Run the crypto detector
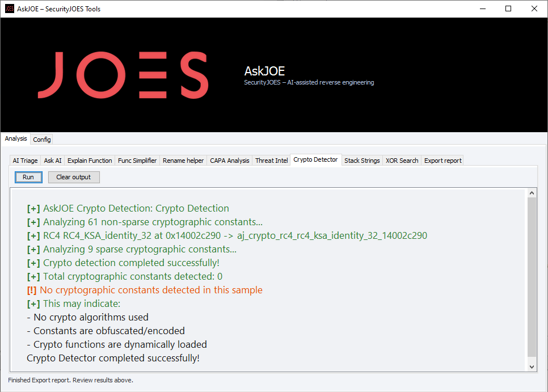 pyautogui.click(x=28, y=177)
